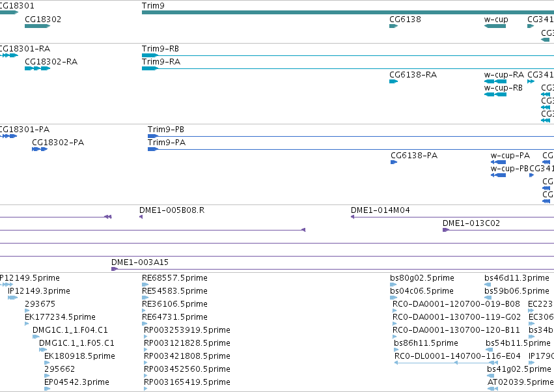Select clone DME1-003A15 label
This screenshot has height=392, width=554.
pyautogui.click(x=140, y=262)
